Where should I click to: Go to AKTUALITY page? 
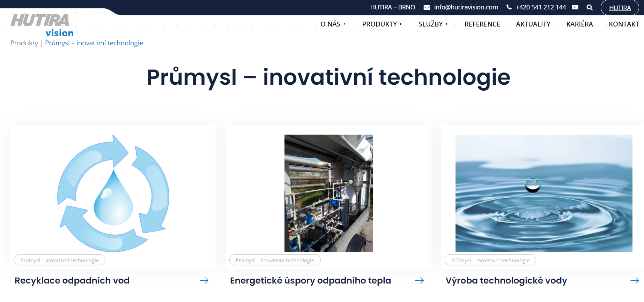click(533, 24)
